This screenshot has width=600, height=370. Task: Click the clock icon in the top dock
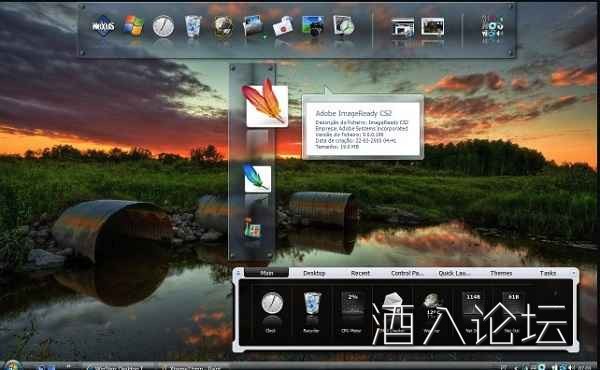(163, 26)
